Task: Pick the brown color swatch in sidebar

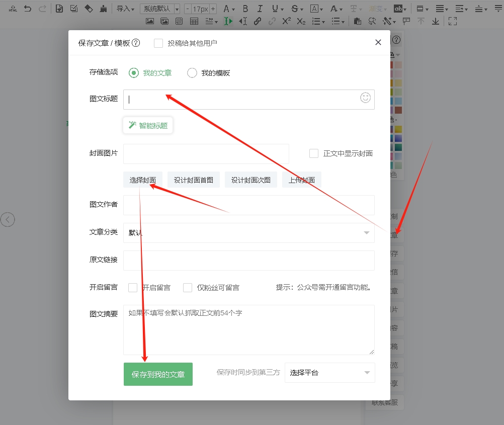Action: coord(398,110)
